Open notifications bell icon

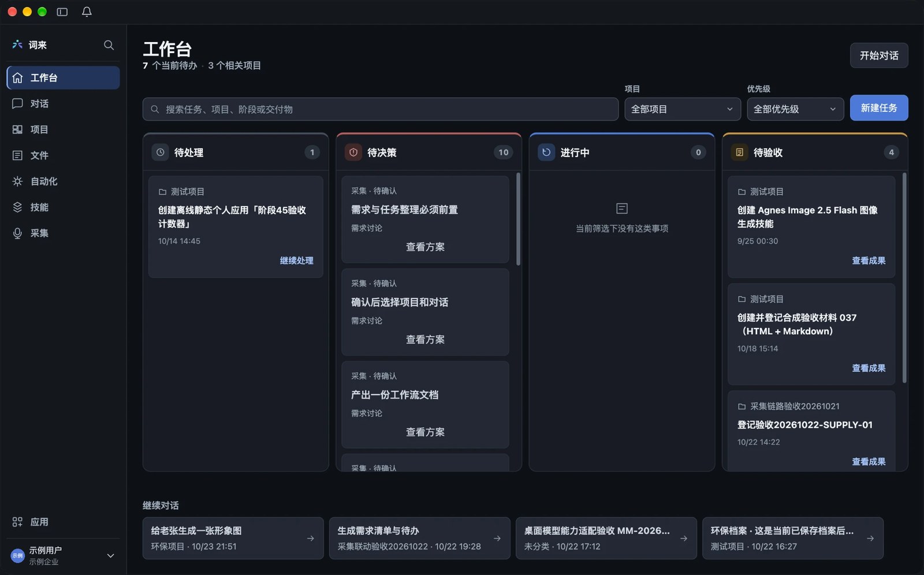pyautogui.click(x=87, y=12)
